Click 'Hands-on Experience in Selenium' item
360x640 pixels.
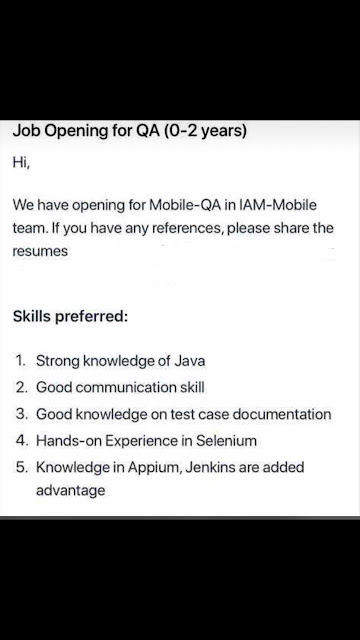[147, 441]
